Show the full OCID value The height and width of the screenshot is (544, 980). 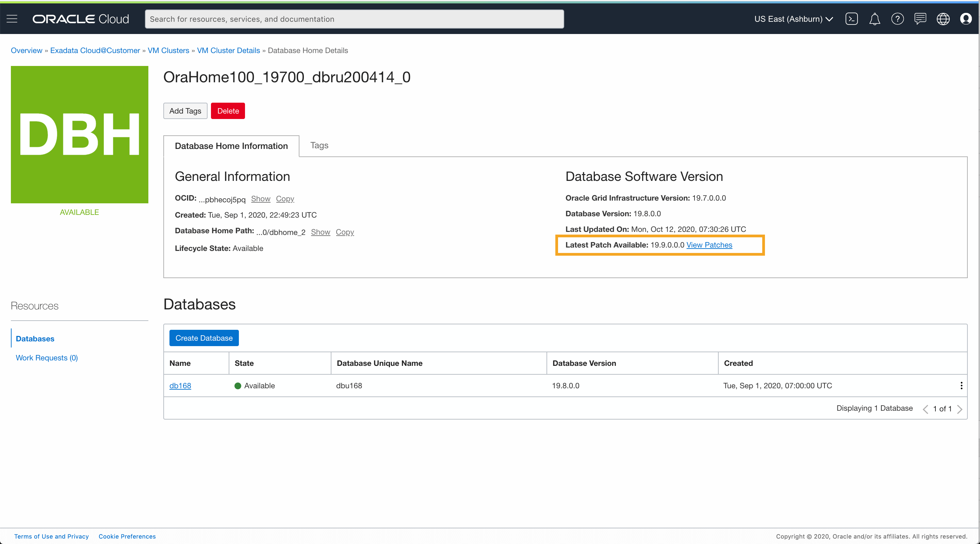(261, 199)
